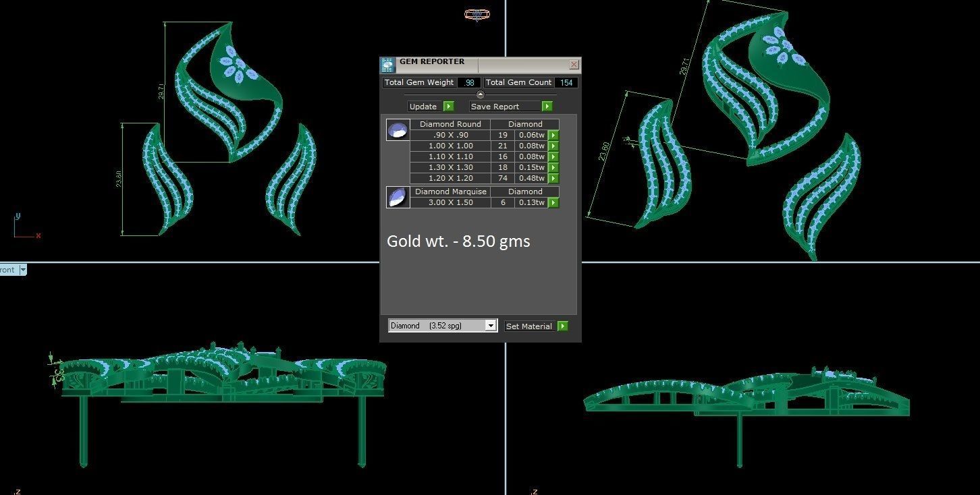Click the Gem Reporter title bar icon

(387, 65)
